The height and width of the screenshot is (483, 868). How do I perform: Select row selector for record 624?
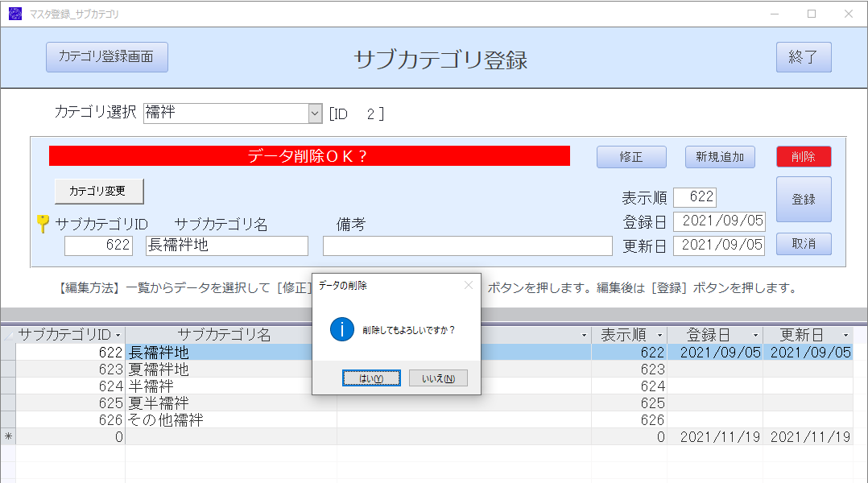[8, 386]
